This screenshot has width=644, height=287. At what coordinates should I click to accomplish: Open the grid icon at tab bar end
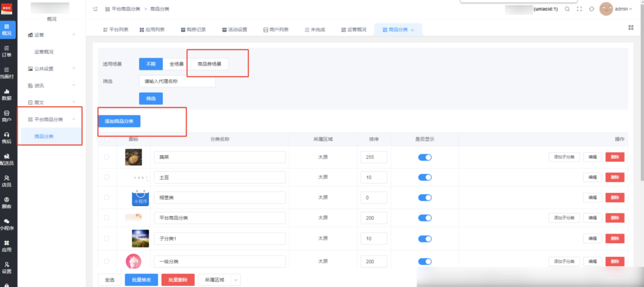pos(631,28)
